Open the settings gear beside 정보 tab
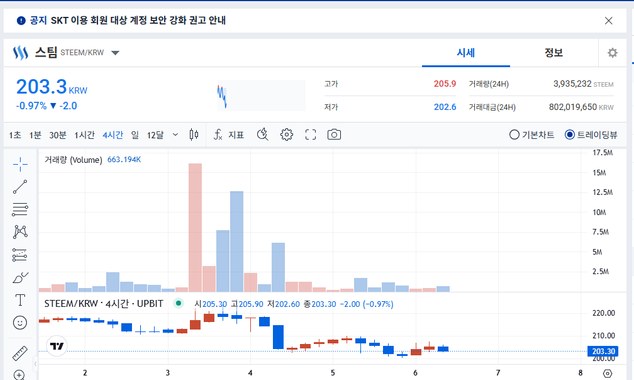The image size is (634, 380). [613, 53]
